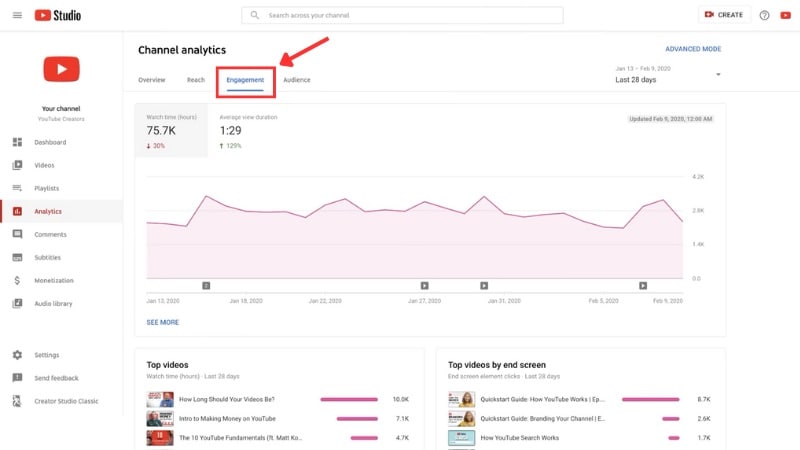Switch to the Reach tab
The height and width of the screenshot is (450, 800).
195,80
